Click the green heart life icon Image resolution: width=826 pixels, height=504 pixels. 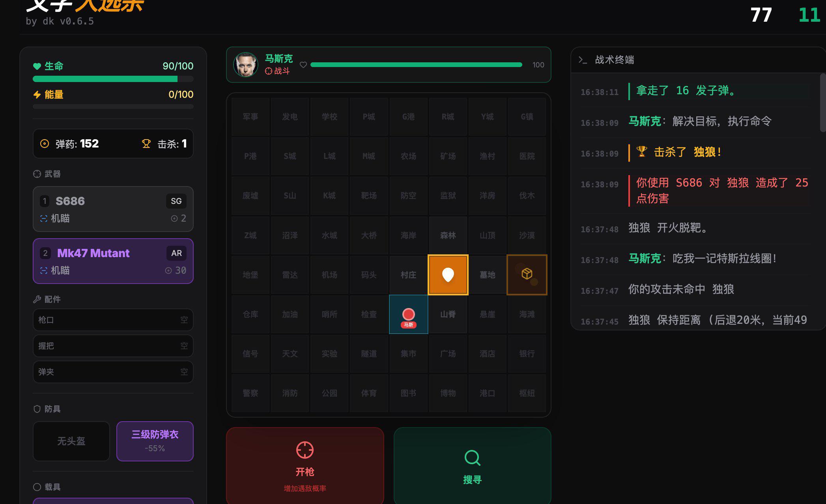point(37,66)
